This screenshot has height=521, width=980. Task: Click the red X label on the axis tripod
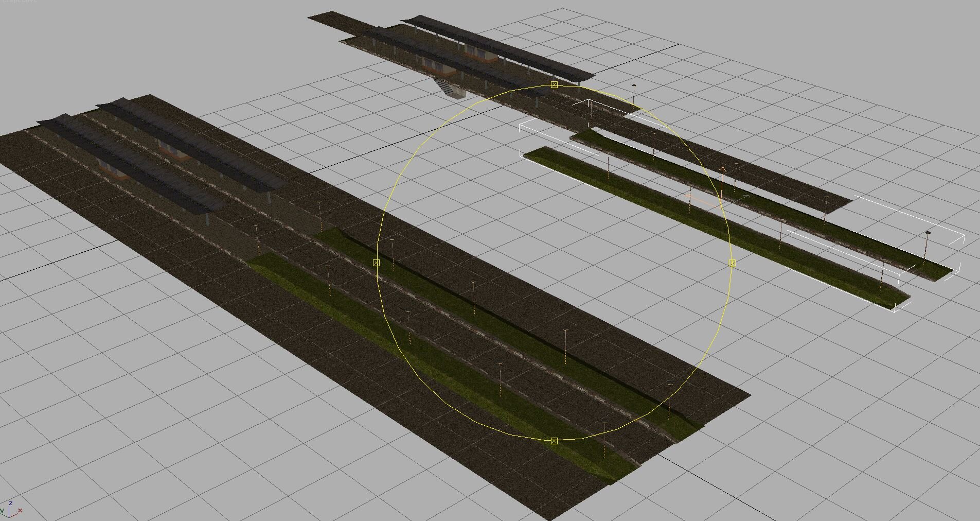(x=20, y=511)
